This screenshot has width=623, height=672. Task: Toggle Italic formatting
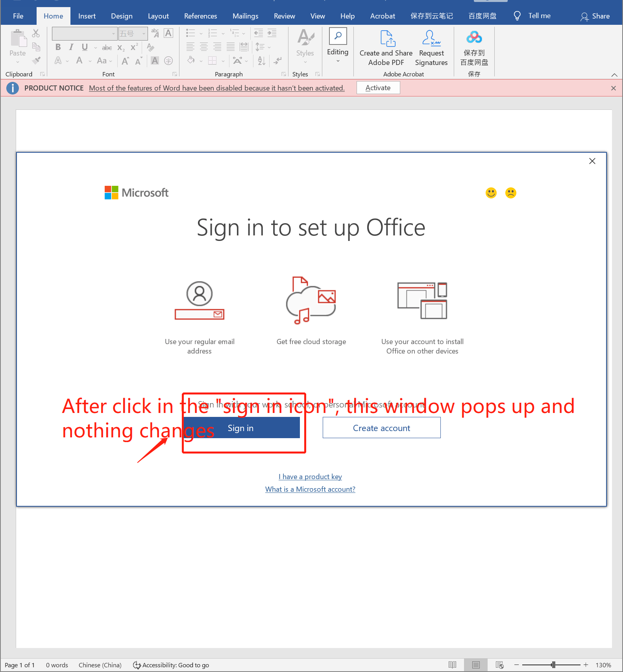click(x=71, y=47)
